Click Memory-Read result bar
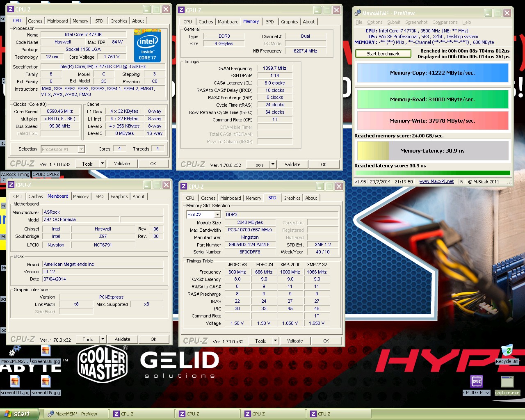 (x=432, y=99)
